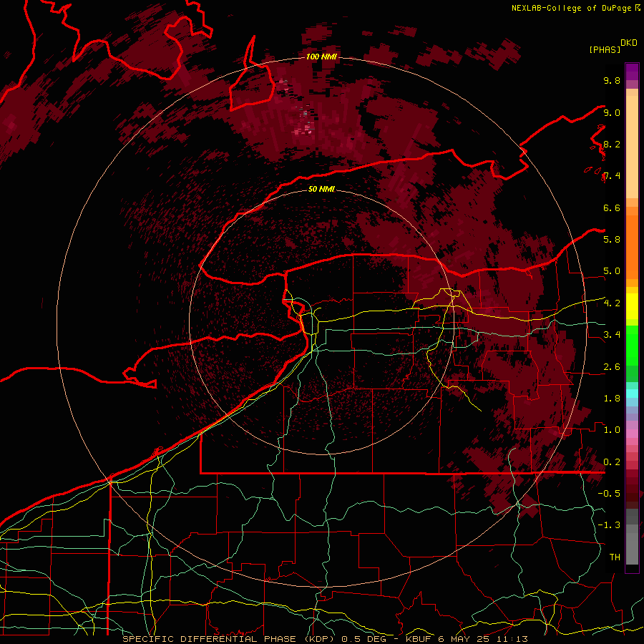
Task: Click the 1.0 color scale value
Action: click(612, 430)
